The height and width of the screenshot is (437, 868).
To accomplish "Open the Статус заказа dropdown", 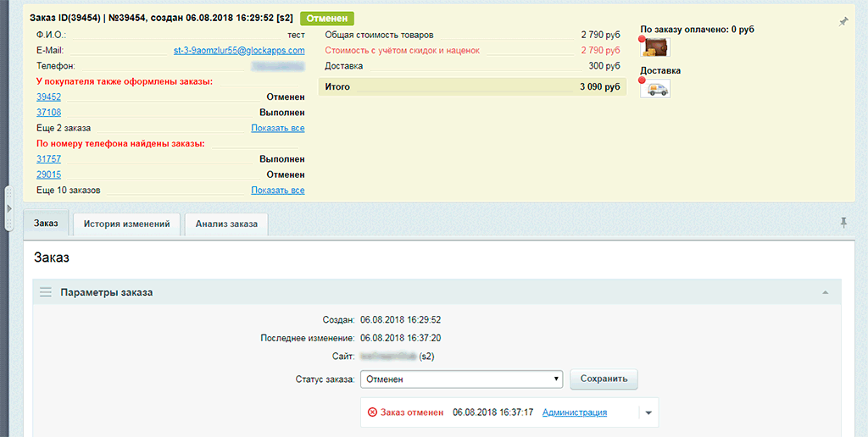I will [x=461, y=379].
